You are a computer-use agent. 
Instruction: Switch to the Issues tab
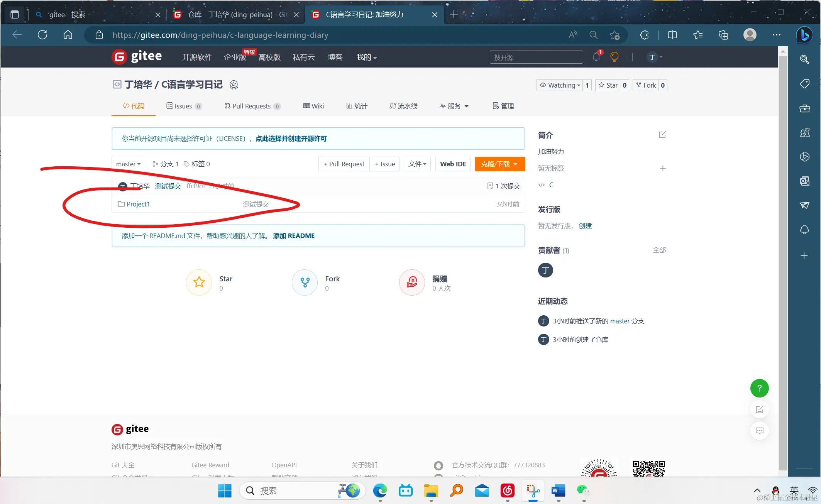coord(183,106)
